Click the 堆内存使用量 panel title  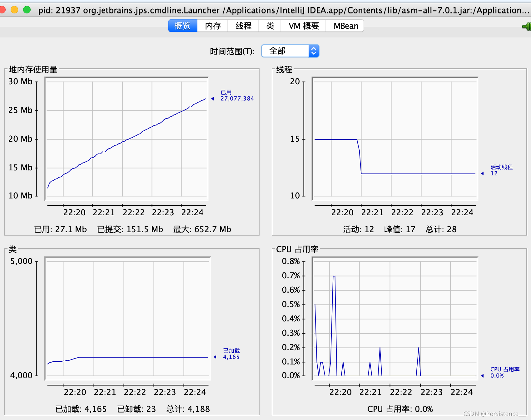click(x=33, y=69)
